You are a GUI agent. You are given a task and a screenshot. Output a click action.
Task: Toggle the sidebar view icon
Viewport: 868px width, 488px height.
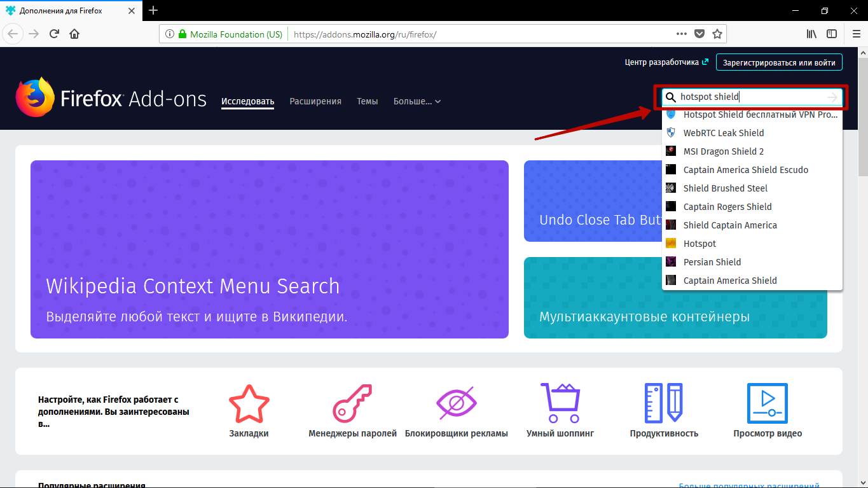(x=832, y=34)
